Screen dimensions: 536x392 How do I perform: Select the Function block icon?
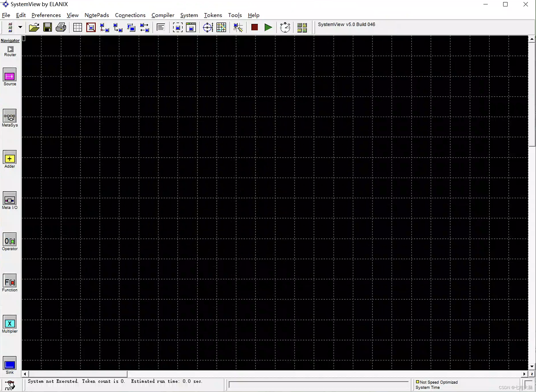[x=9, y=282]
